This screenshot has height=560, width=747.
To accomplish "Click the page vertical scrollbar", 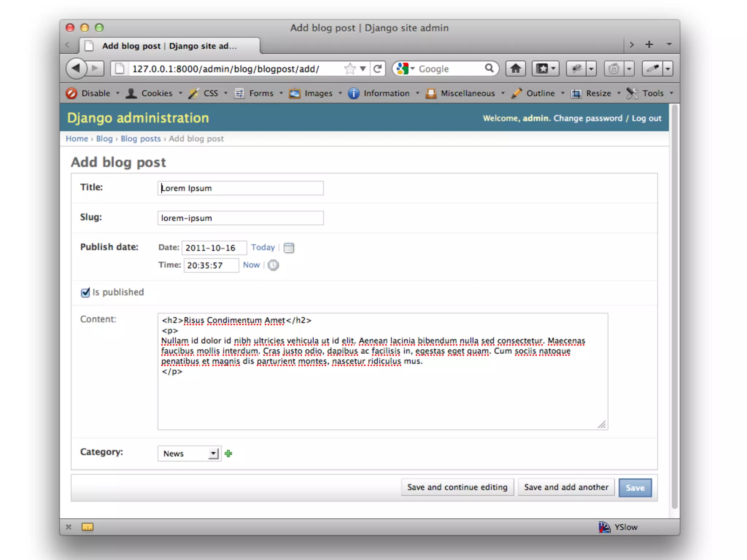I will pos(674,306).
